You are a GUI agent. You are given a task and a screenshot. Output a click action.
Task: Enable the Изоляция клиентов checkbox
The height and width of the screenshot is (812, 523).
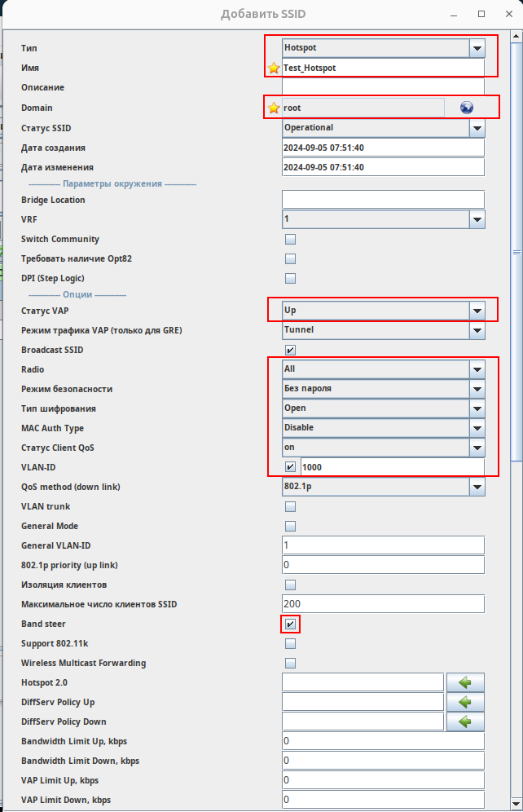pos(290,585)
